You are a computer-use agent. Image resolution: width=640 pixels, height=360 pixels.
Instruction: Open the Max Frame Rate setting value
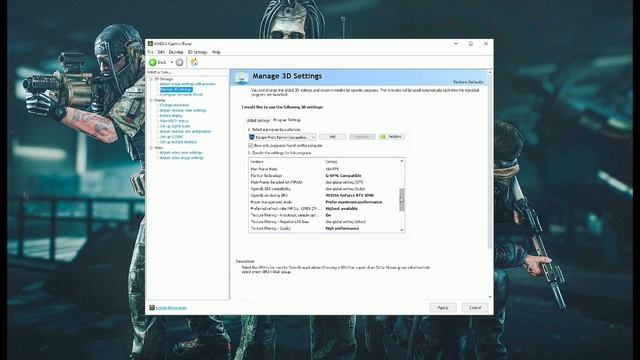[332, 169]
